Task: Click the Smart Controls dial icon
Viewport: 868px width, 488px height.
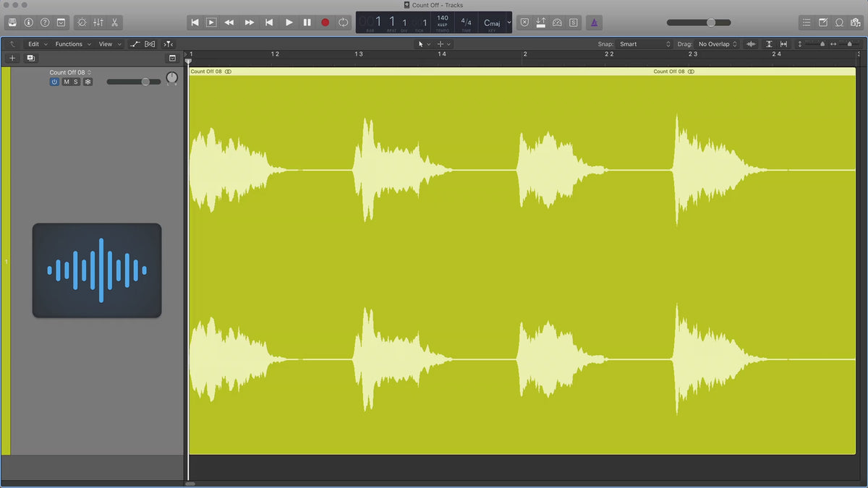Action: click(x=81, y=22)
